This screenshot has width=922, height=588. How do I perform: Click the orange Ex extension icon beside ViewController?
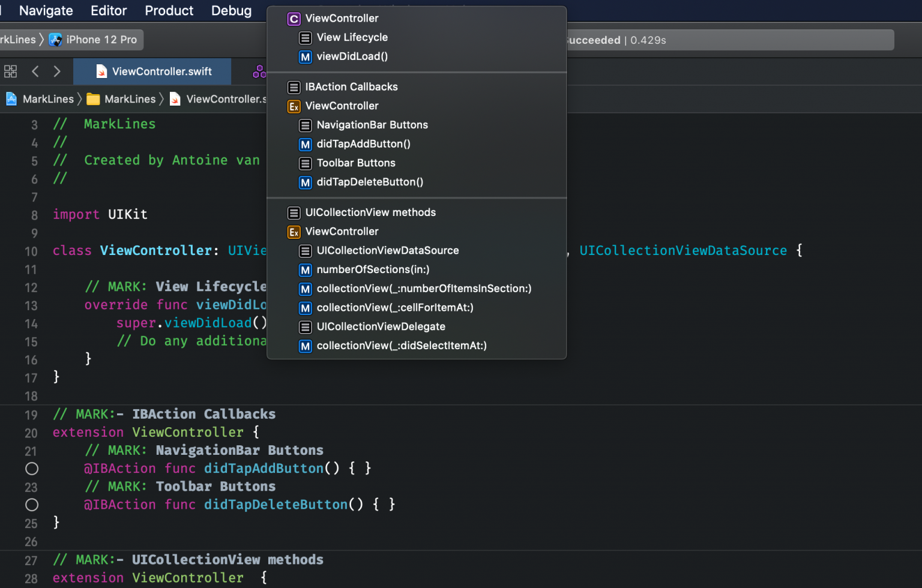click(294, 106)
